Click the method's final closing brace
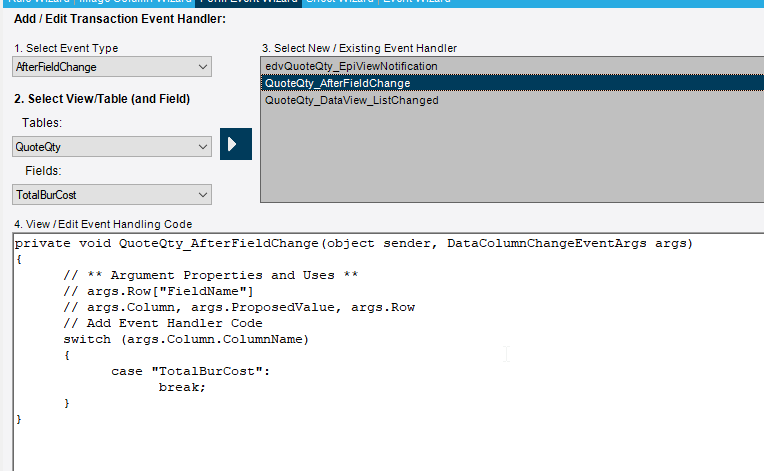This screenshot has height=471, width=764. coord(18,420)
